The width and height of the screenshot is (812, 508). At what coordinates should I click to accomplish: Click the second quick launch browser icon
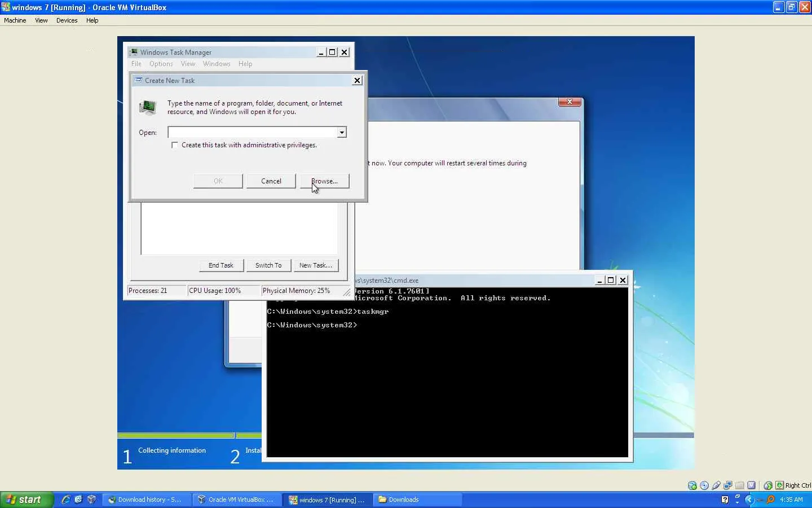(78, 500)
